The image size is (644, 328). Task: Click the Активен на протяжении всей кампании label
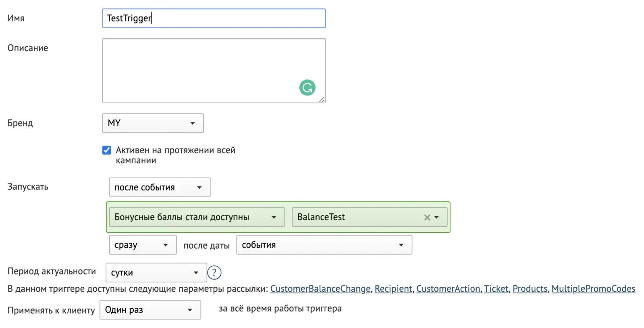175,155
